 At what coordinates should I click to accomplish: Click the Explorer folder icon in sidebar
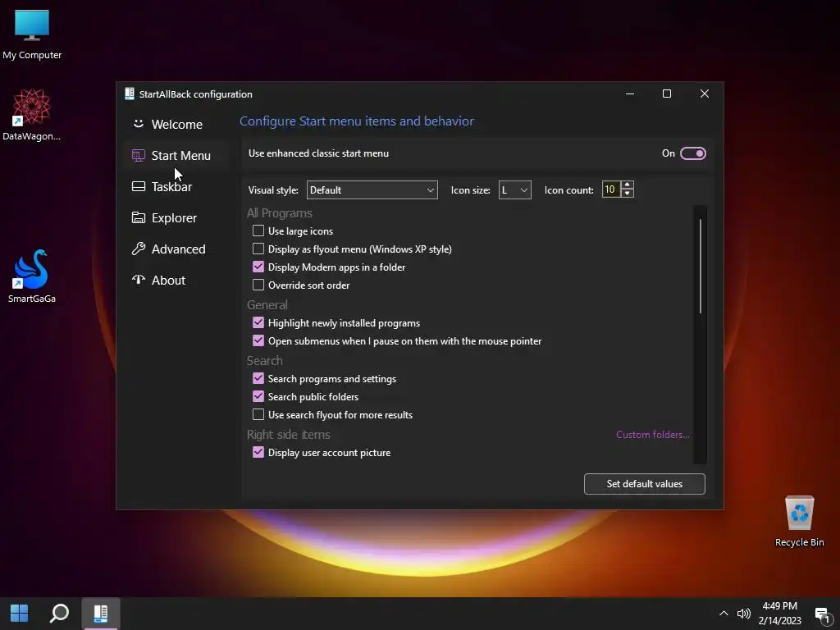(x=138, y=217)
